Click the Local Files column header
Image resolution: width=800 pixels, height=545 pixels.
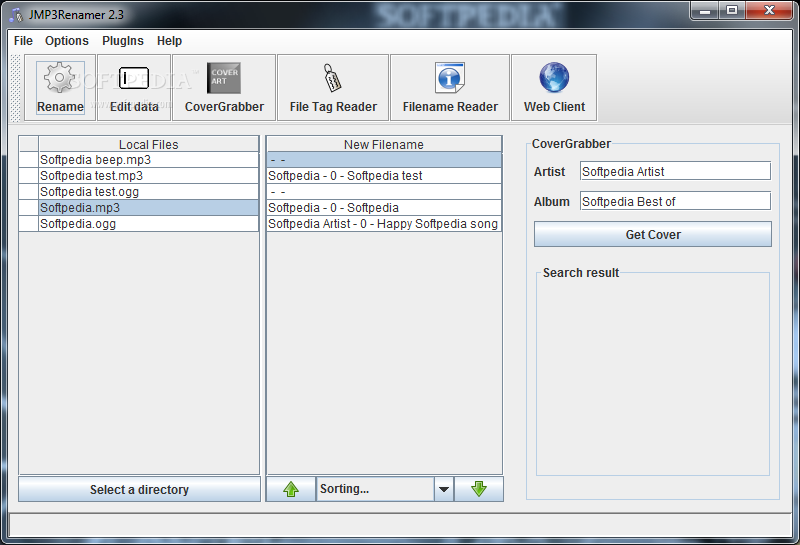[x=148, y=144]
